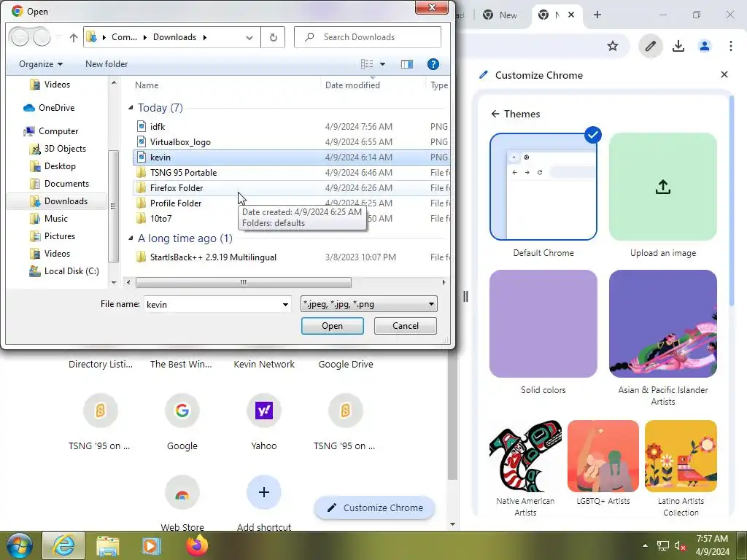Refresh the Downloads folder listing

(x=273, y=37)
